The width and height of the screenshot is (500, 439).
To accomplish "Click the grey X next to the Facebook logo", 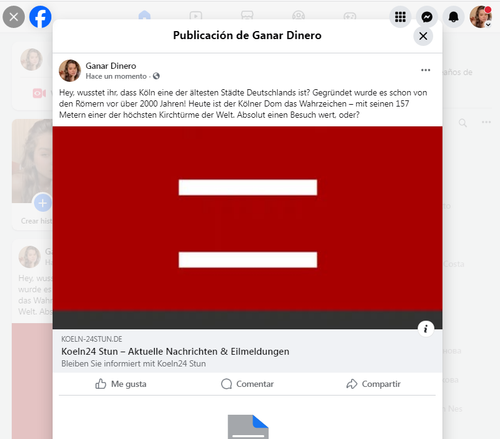I will (14, 17).
